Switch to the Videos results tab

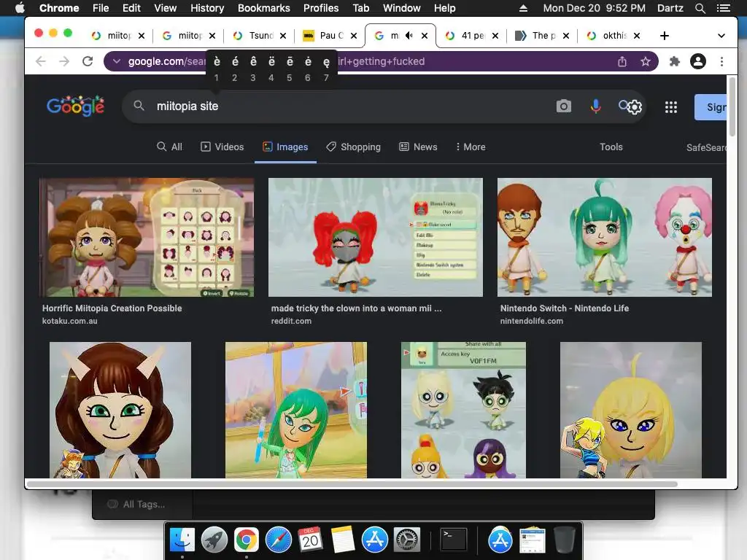tap(222, 147)
